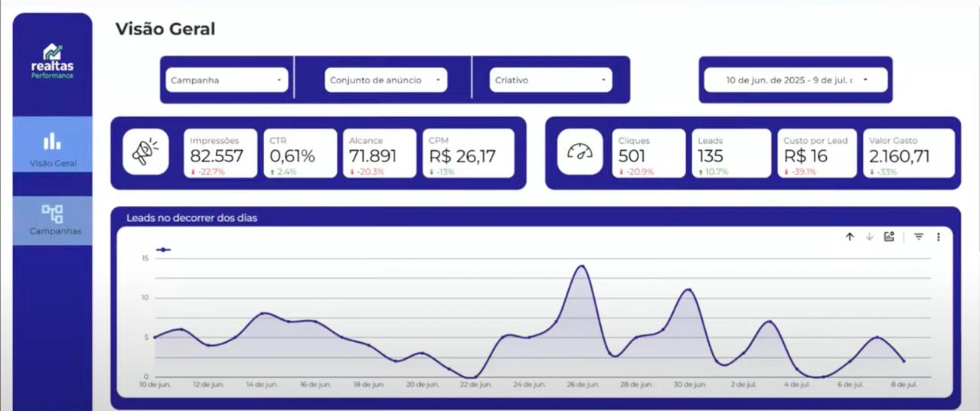The width and height of the screenshot is (980, 411).
Task: Open the date range picker
Action: coord(795,80)
